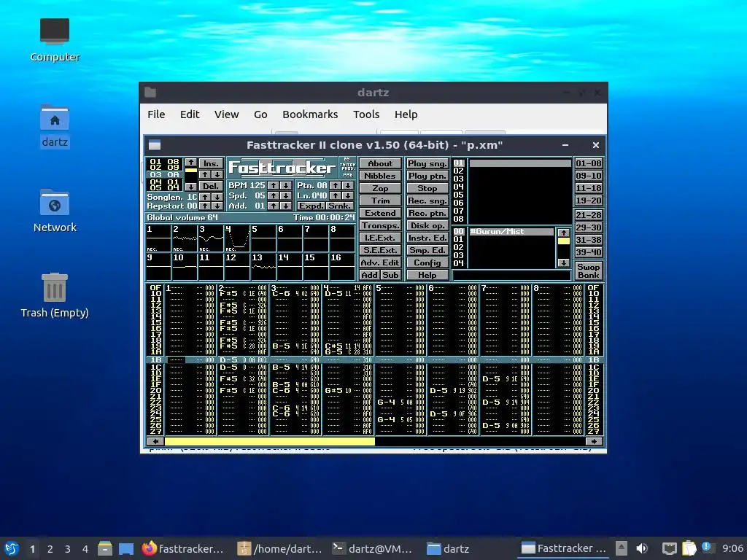
Task: Click the Swap Bank button
Action: pos(589,271)
